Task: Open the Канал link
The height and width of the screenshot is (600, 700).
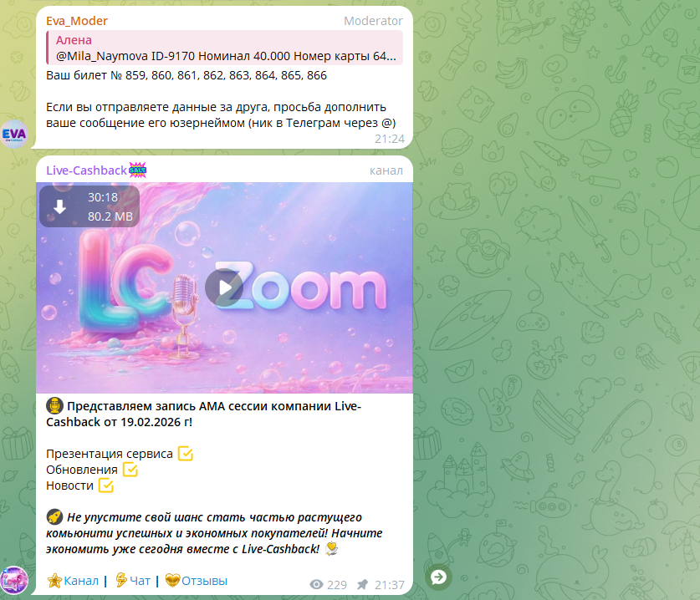Action: click(81, 581)
